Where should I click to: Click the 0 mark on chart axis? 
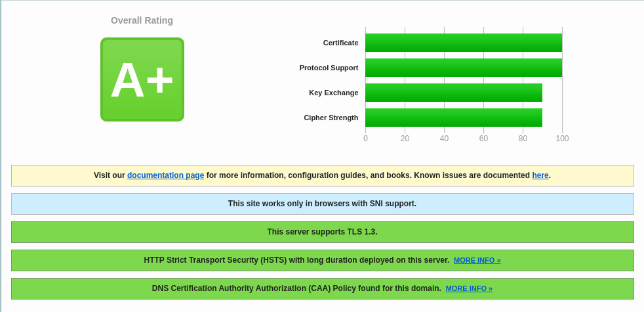tap(365, 139)
